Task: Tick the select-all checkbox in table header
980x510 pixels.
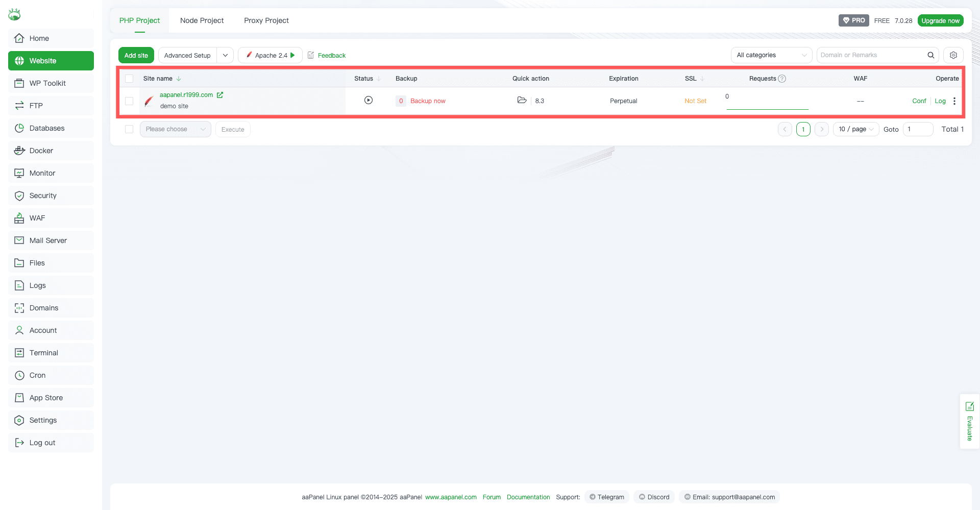Action: click(129, 79)
